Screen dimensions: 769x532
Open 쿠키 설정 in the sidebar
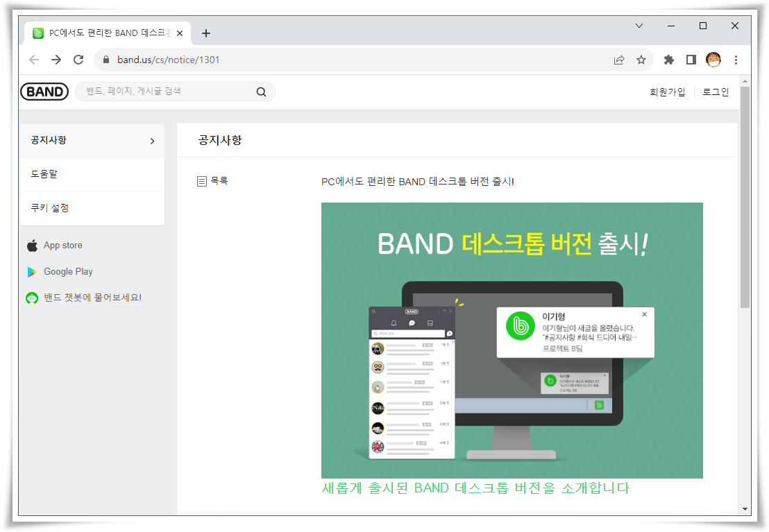(x=92, y=208)
